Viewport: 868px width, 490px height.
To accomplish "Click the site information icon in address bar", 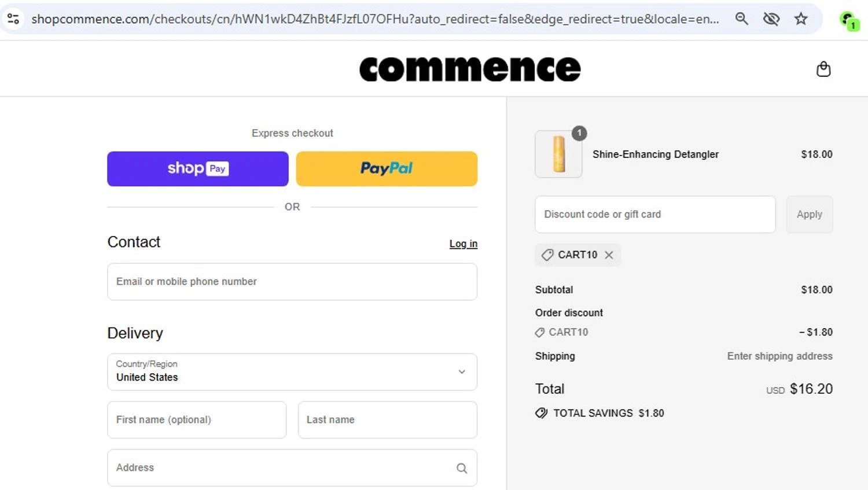I will click(x=13, y=19).
